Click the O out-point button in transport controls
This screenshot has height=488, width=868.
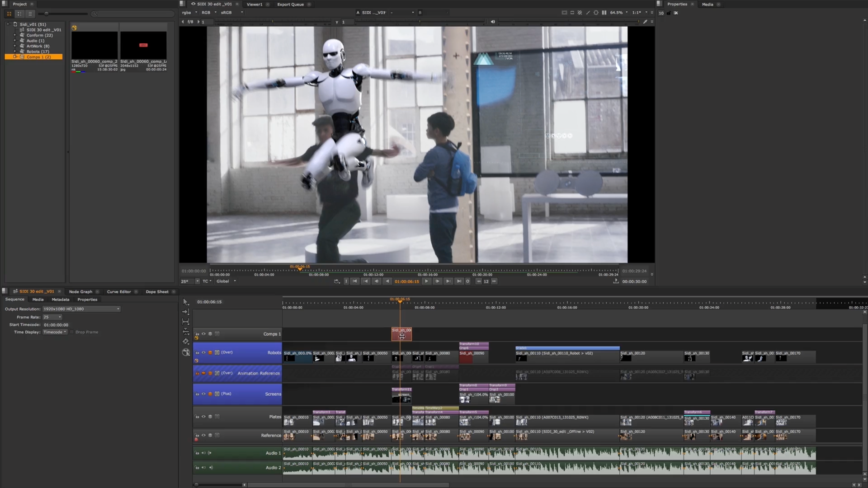point(467,281)
